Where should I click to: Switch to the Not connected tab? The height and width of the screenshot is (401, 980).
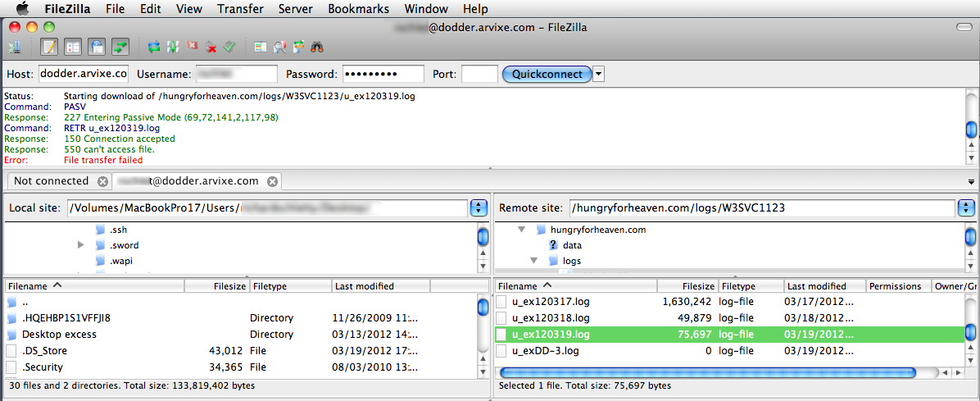click(52, 180)
